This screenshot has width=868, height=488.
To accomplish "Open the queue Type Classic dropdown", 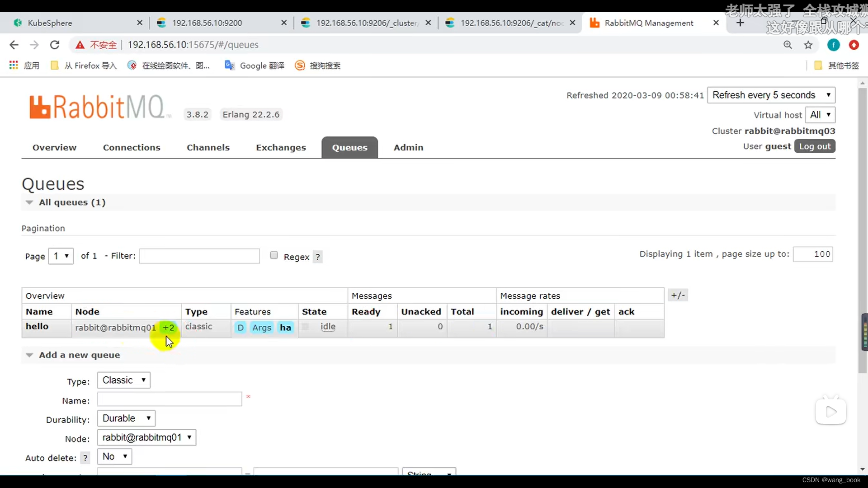I will (x=124, y=380).
